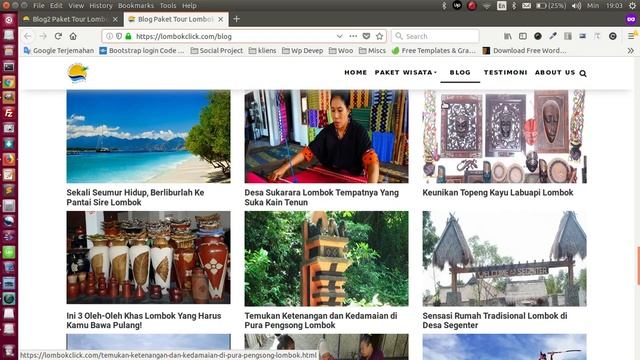Click the eyedropper color picker extension icon
Viewport: 640px width, 360px height.
pos(553,36)
